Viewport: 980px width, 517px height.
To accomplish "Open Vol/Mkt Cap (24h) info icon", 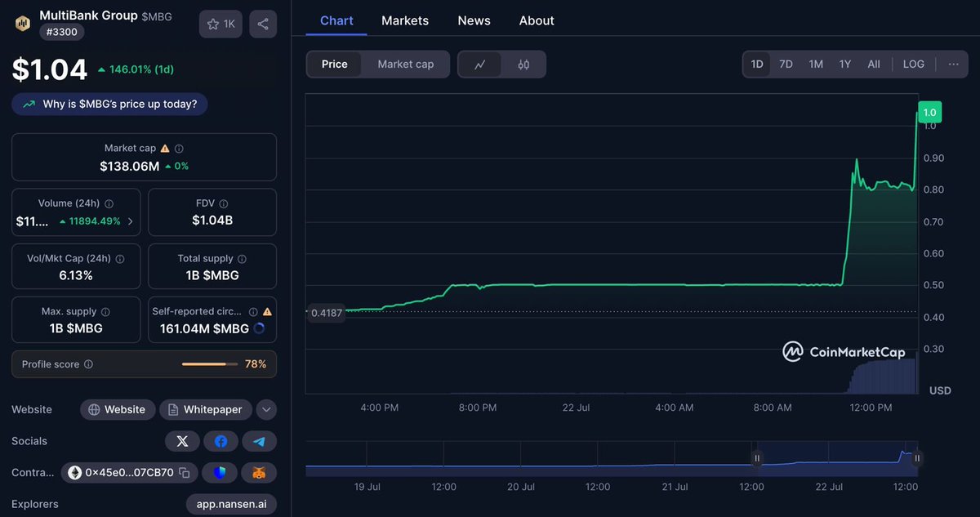I will click(120, 258).
